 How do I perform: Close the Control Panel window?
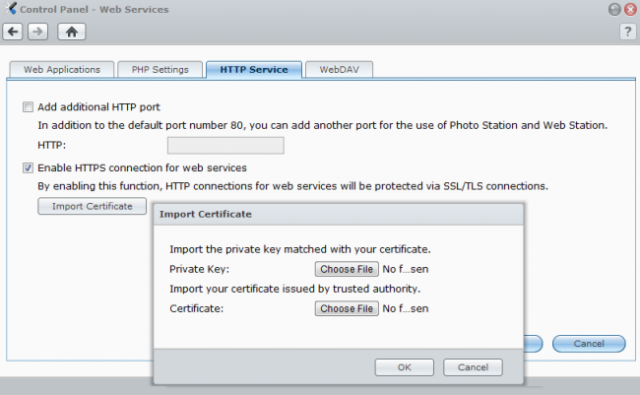(x=631, y=9)
